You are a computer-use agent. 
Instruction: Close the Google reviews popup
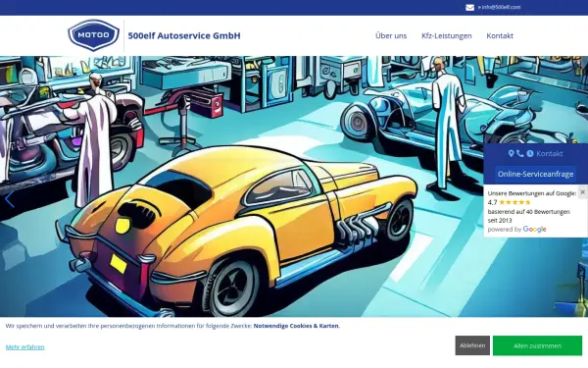tap(582, 192)
